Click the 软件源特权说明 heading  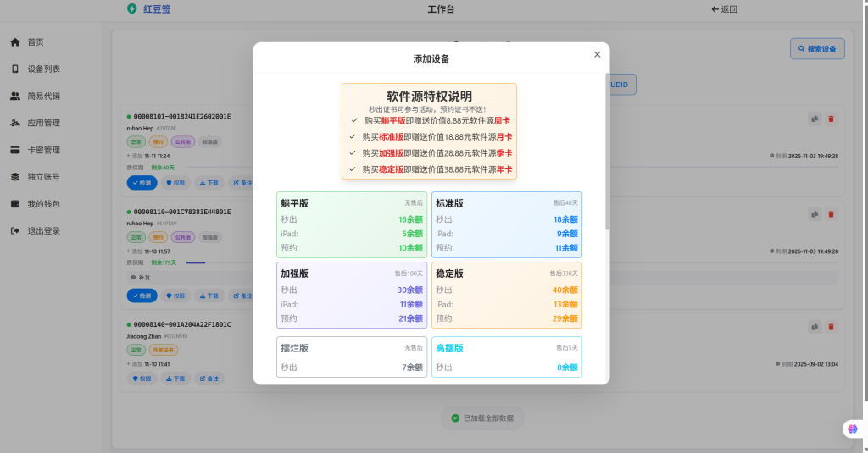click(429, 97)
